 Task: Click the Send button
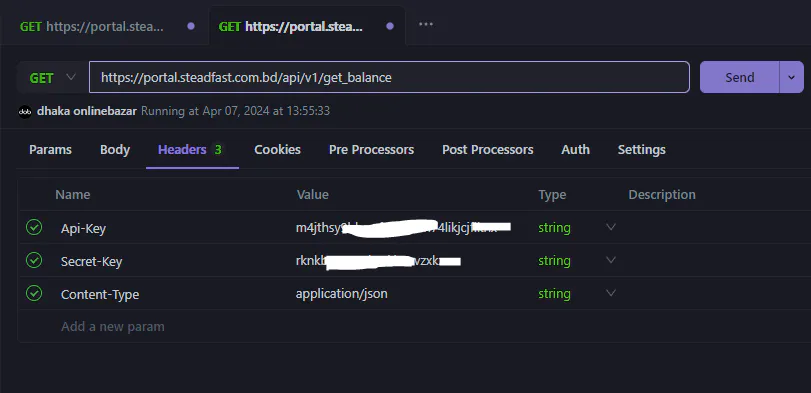(740, 78)
